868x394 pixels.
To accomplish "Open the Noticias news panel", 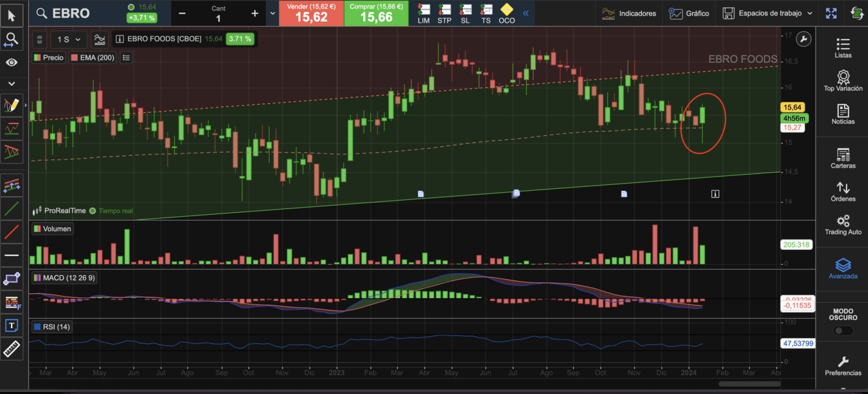I will (843, 114).
